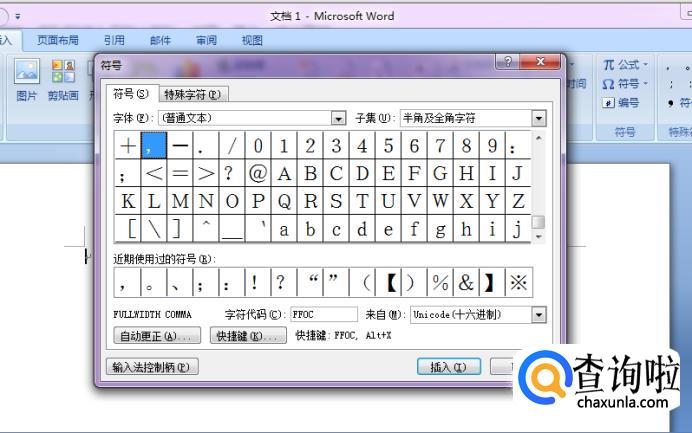The height and width of the screenshot is (433, 692).
Task: Select digit 0 in symbol grid
Action: [x=258, y=146]
